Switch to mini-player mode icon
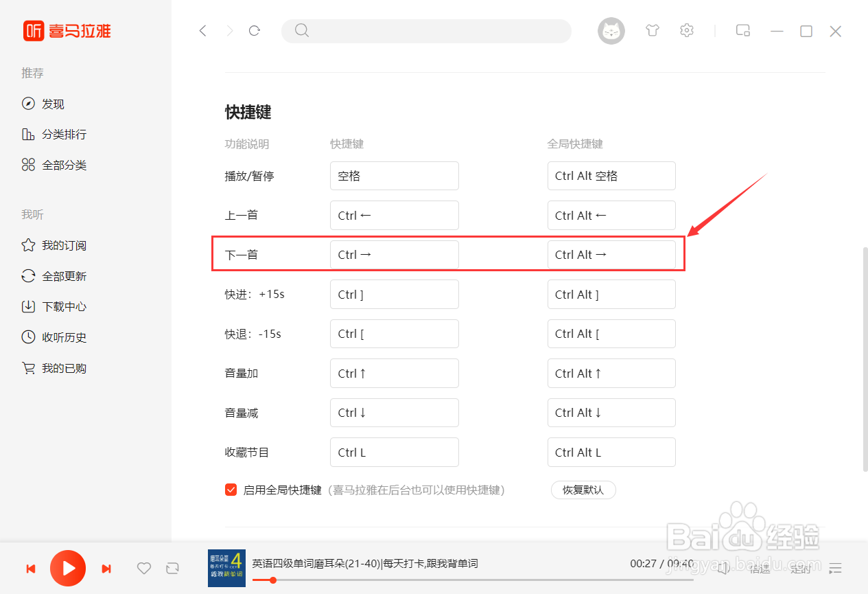Image resolution: width=868 pixels, height=594 pixels. (742, 30)
